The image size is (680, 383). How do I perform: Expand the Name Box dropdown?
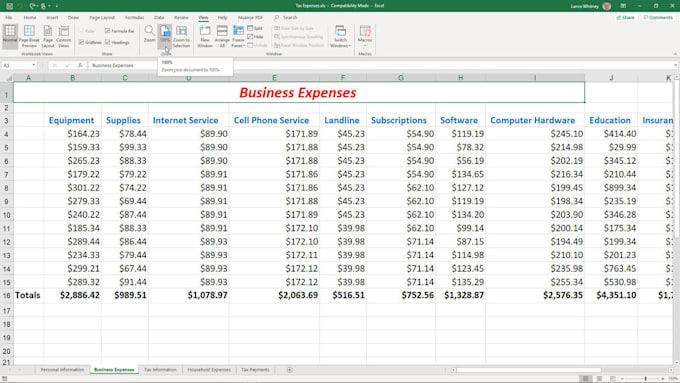[33, 65]
